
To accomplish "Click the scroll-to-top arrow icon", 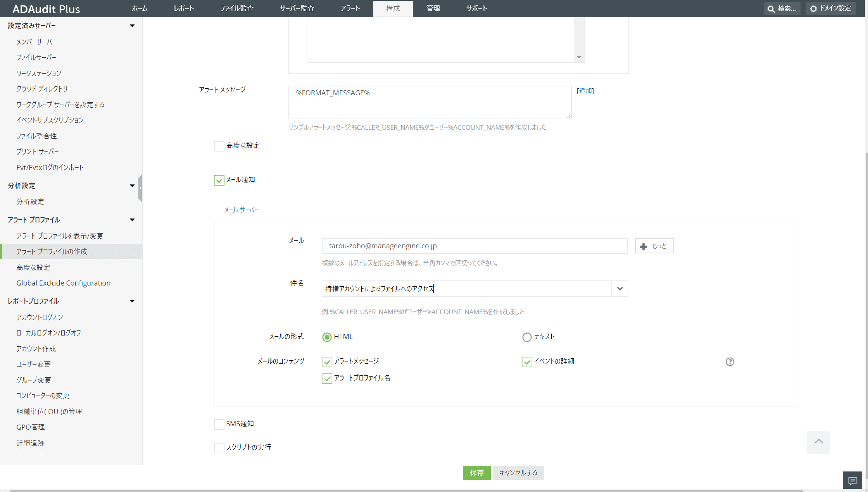I will (818, 442).
